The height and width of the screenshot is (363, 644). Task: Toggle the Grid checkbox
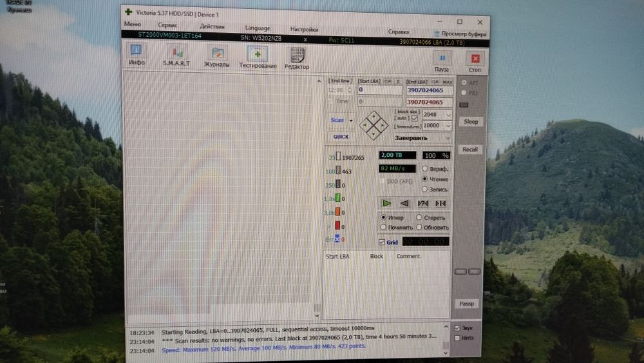pyautogui.click(x=381, y=242)
